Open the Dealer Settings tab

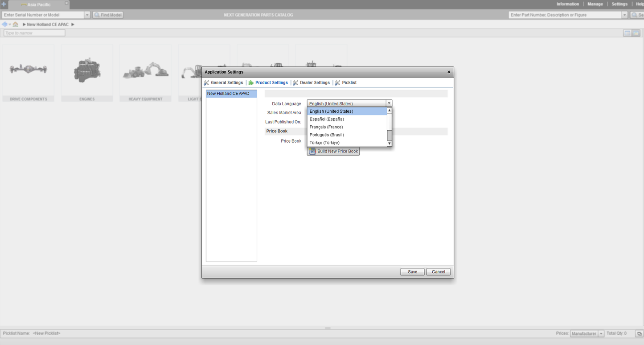click(x=315, y=83)
